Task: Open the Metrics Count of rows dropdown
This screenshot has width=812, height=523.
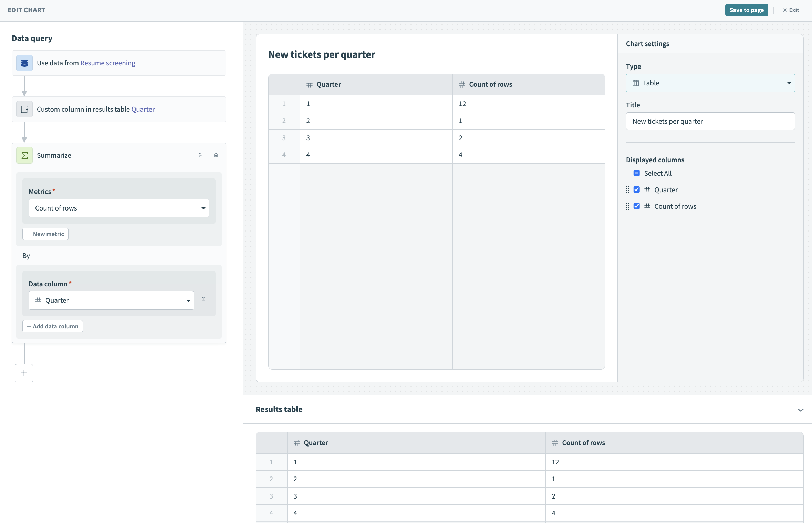Action: pos(119,208)
